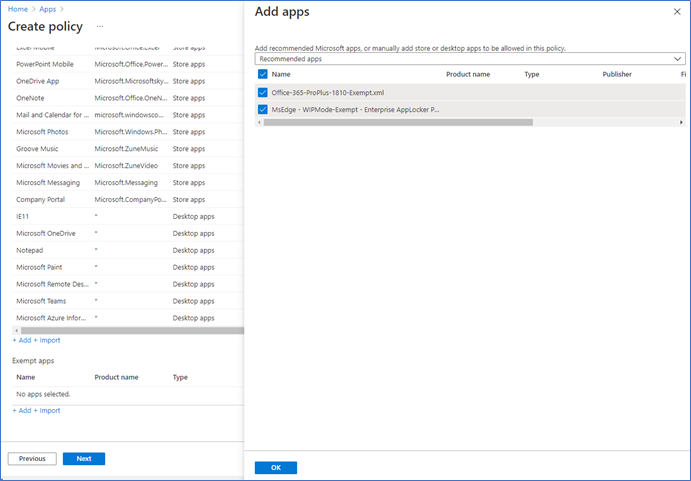This screenshot has width=691, height=481.
Task: Click the Previous button
Action: (32, 459)
